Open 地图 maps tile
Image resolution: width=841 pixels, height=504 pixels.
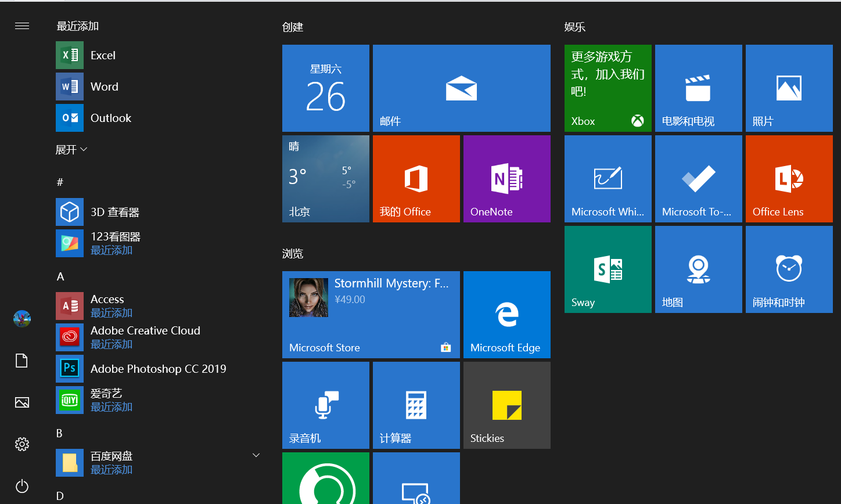click(699, 269)
